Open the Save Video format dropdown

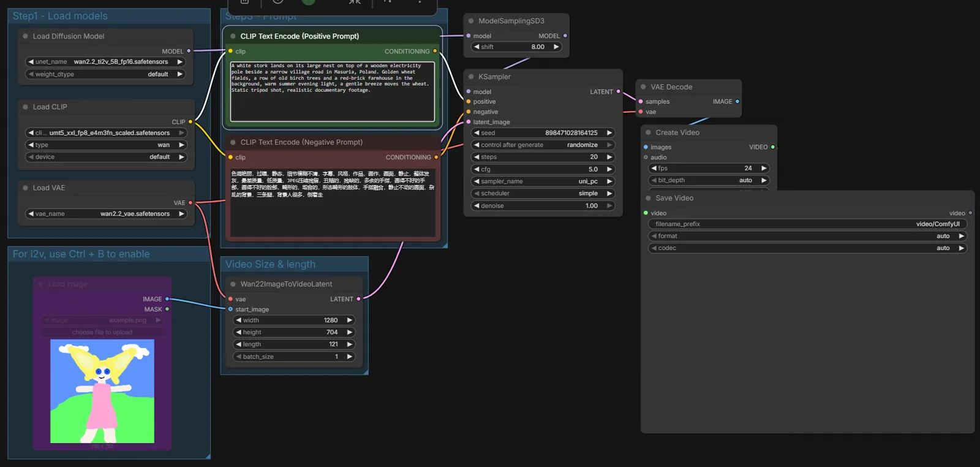pyautogui.click(x=807, y=236)
